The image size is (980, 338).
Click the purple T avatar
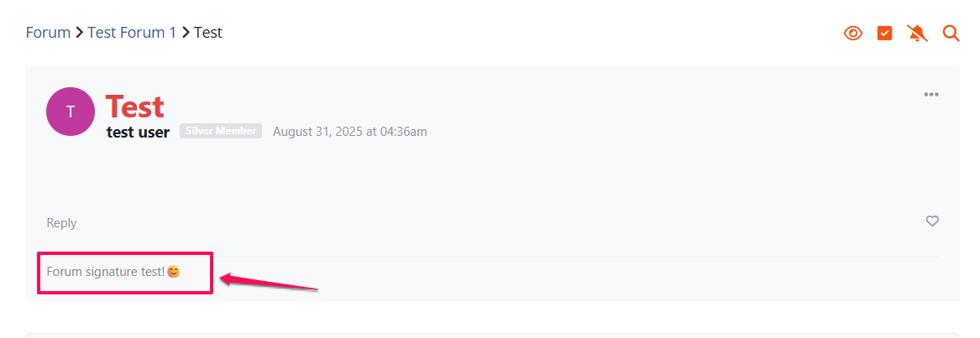coord(71,112)
